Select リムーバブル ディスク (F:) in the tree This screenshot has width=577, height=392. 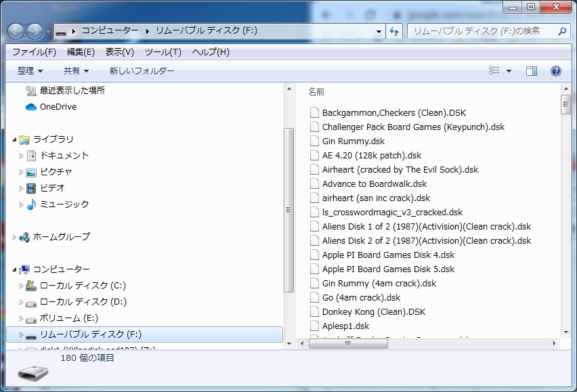(x=145, y=334)
